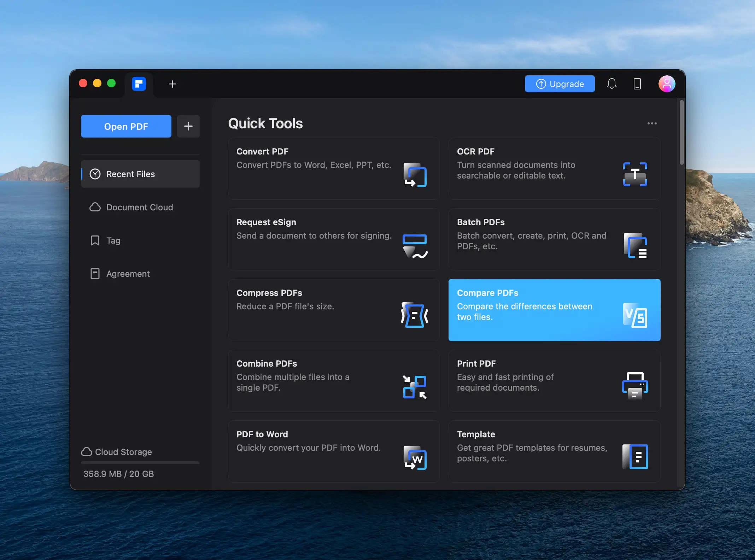Open the user profile avatar
Screen dimensions: 755x560
click(x=667, y=84)
